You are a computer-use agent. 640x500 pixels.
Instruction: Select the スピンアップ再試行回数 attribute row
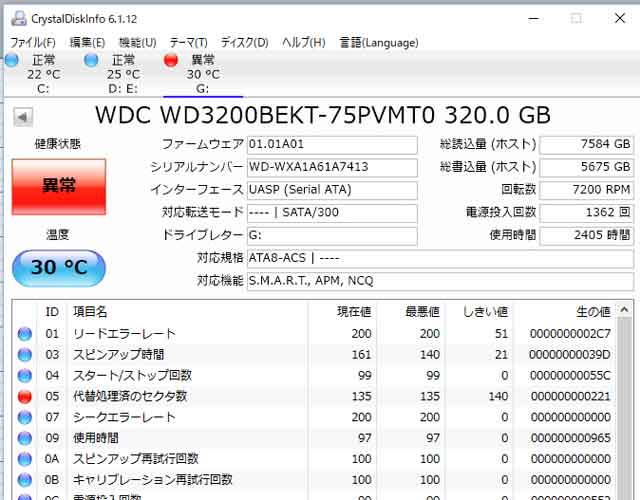[314, 459]
